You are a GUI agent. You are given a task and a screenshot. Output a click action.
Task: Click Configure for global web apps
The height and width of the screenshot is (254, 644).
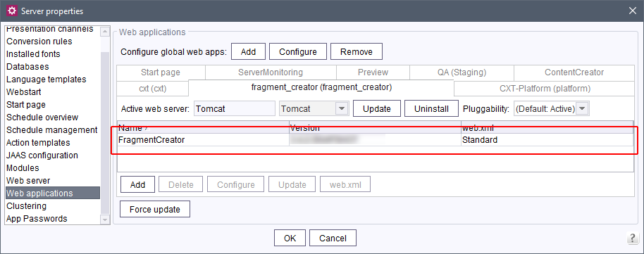click(298, 51)
